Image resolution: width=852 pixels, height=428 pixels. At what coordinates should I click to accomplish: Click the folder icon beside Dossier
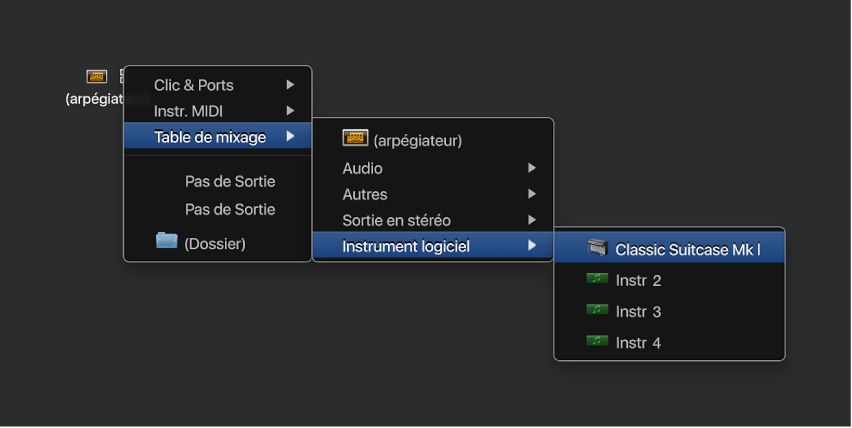(x=167, y=241)
